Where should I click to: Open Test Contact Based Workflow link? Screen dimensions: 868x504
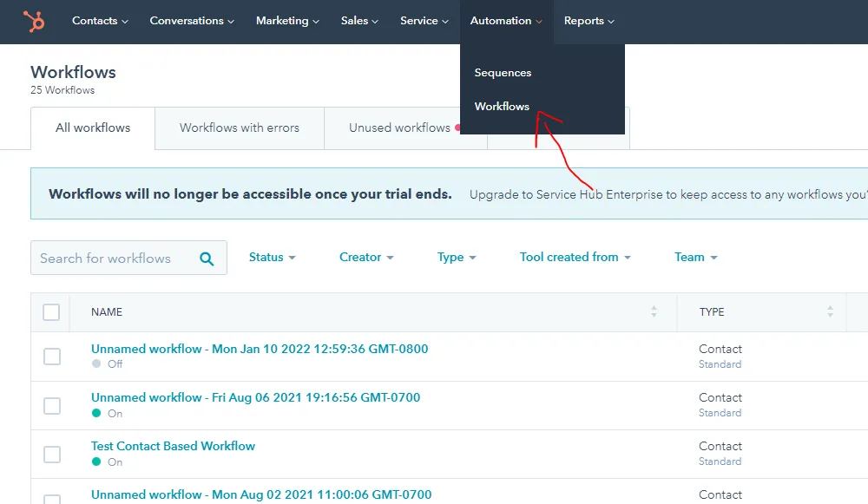[173, 446]
